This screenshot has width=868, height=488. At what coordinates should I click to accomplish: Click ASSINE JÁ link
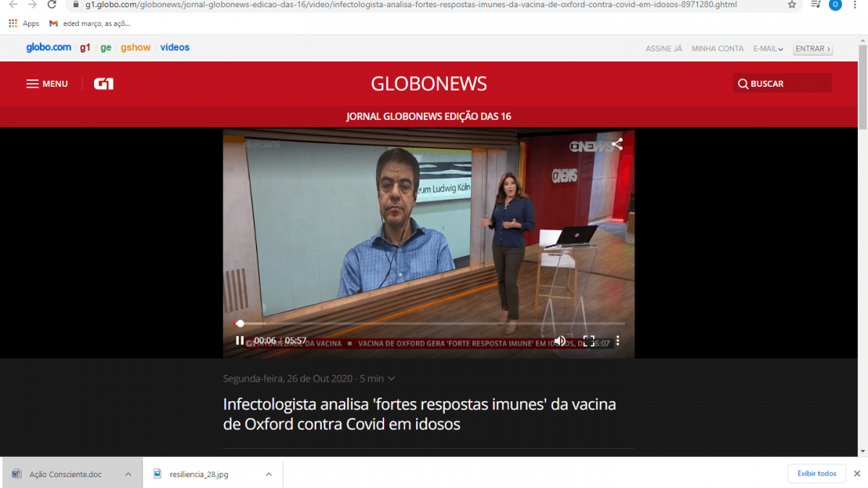tap(664, 48)
